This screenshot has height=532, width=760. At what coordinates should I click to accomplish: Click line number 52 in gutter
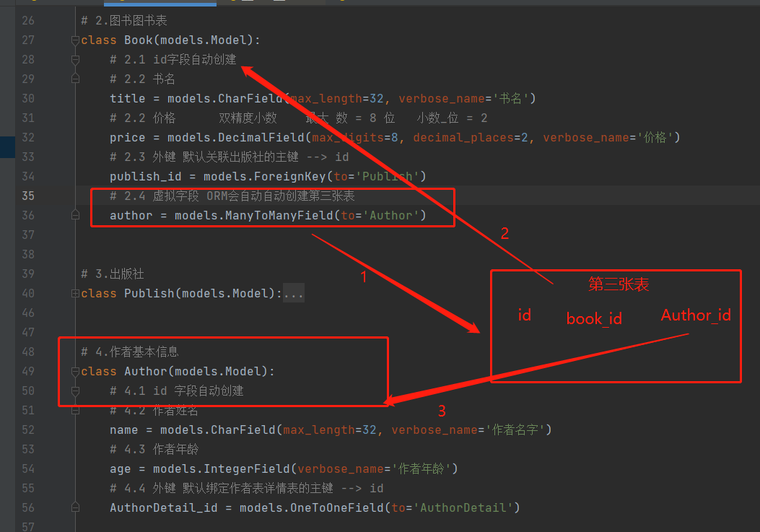pos(28,429)
